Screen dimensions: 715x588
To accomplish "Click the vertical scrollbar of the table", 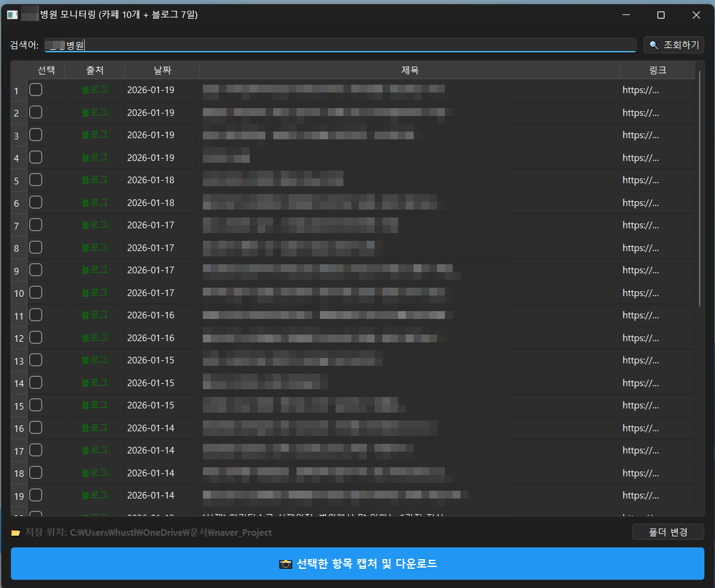I will click(x=699, y=188).
